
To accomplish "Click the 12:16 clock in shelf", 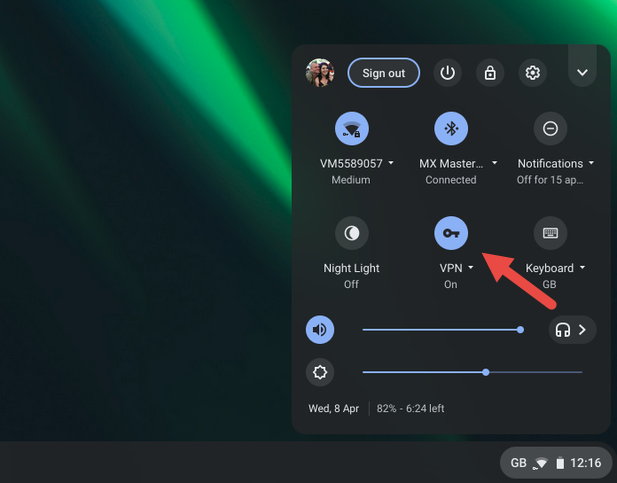I will 586,463.
